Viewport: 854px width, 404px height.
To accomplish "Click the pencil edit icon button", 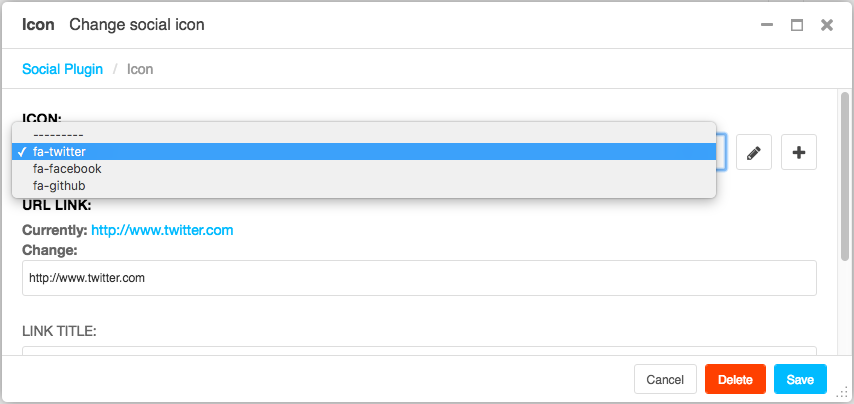I will [x=754, y=152].
